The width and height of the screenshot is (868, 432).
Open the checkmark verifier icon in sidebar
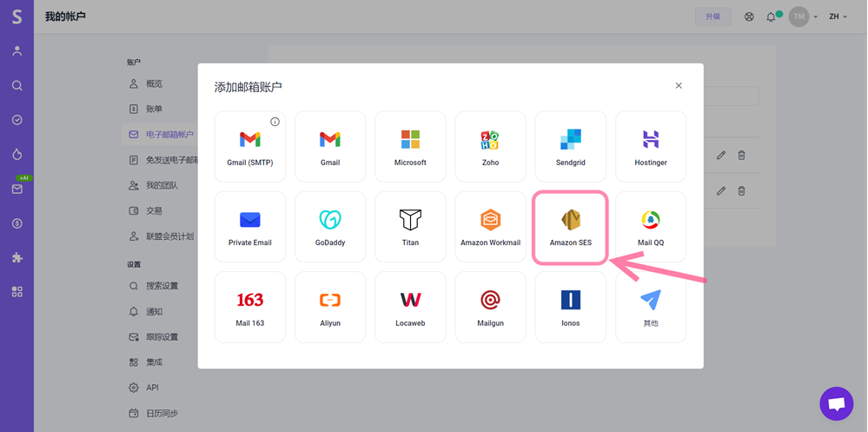(x=17, y=120)
